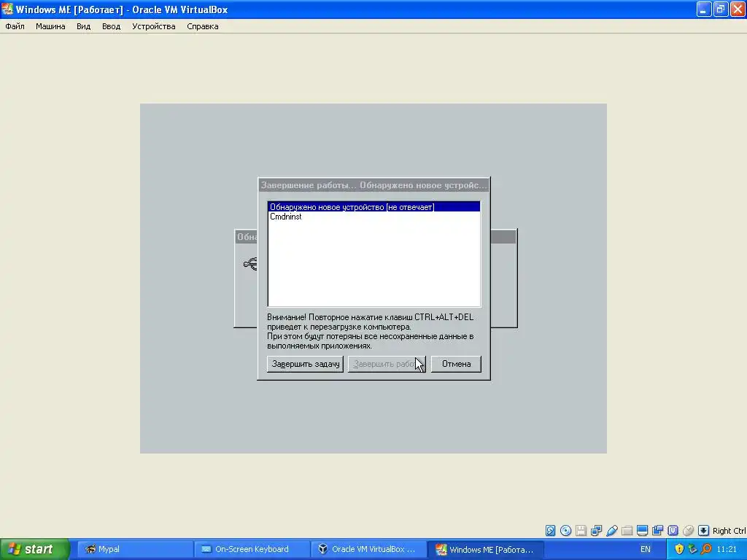Click the Завершение работы dialog title bar
Viewport: 747px width, 560px height.
(374, 184)
